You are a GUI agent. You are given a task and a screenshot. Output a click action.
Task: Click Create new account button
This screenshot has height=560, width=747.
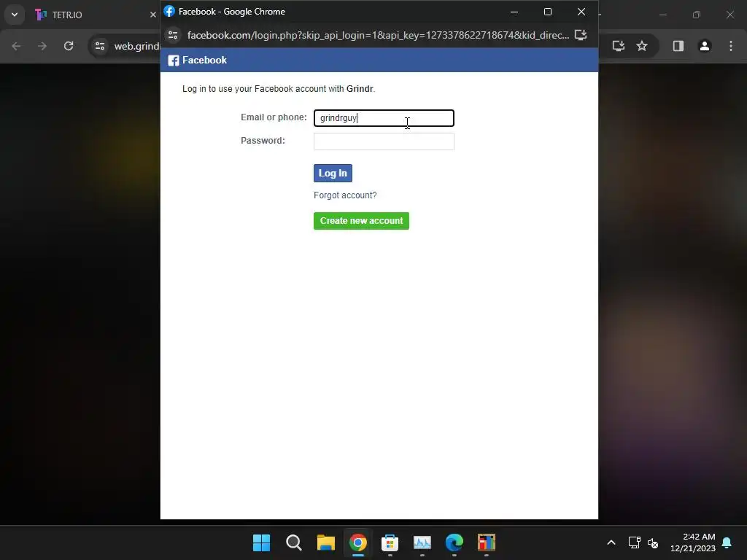click(x=361, y=221)
